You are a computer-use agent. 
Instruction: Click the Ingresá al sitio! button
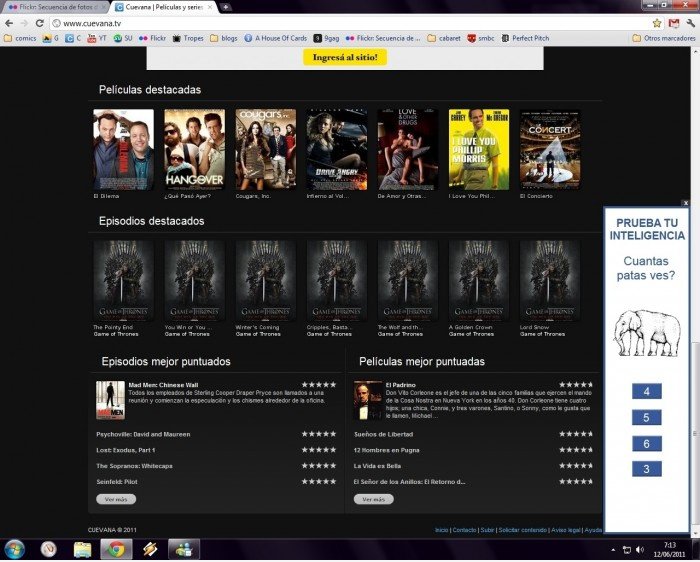pyautogui.click(x=345, y=57)
